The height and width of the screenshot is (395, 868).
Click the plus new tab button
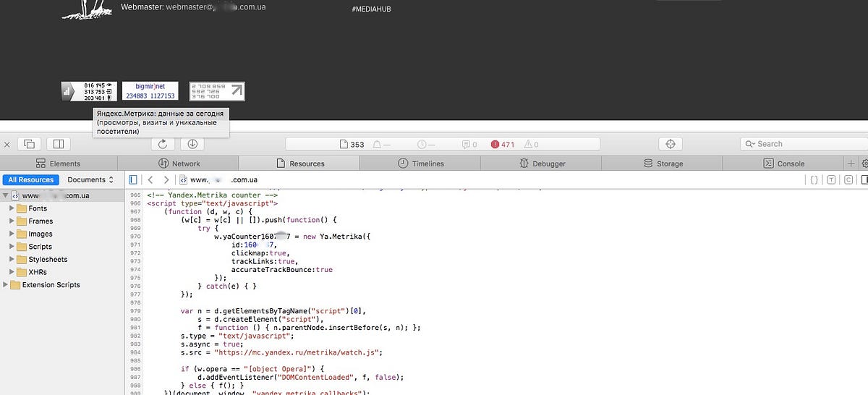pyautogui.click(x=851, y=163)
